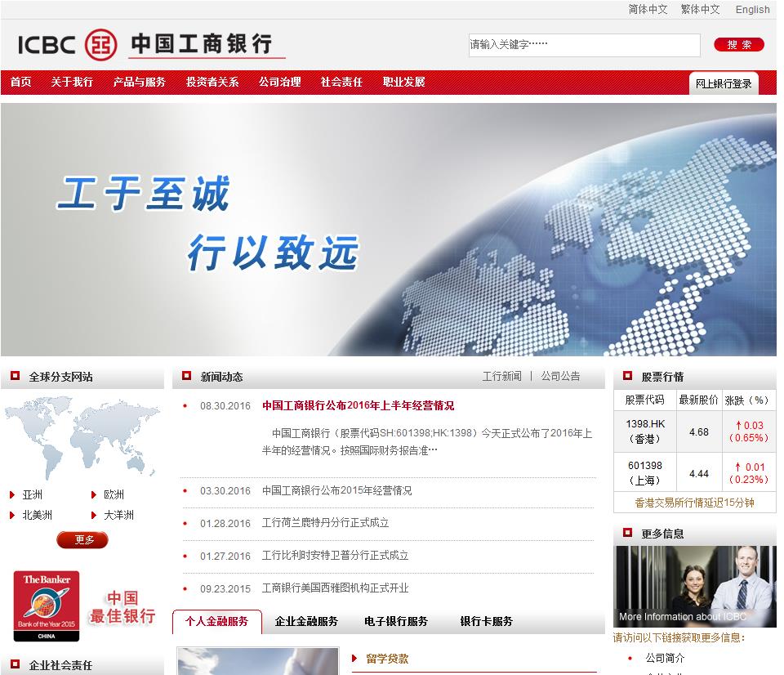The height and width of the screenshot is (675, 784).
Task: Click the red square icon beside 股票行情
Action: tap(627, 375)
